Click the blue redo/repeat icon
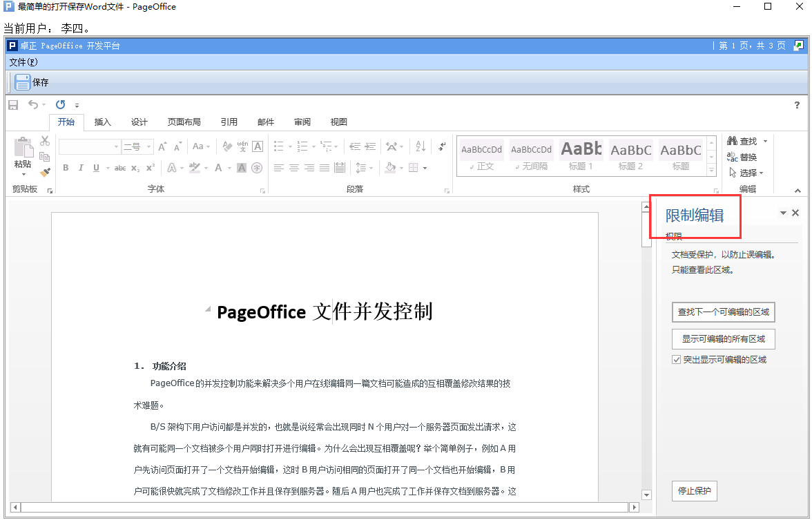812x527 pixels. tap(61, 105)
